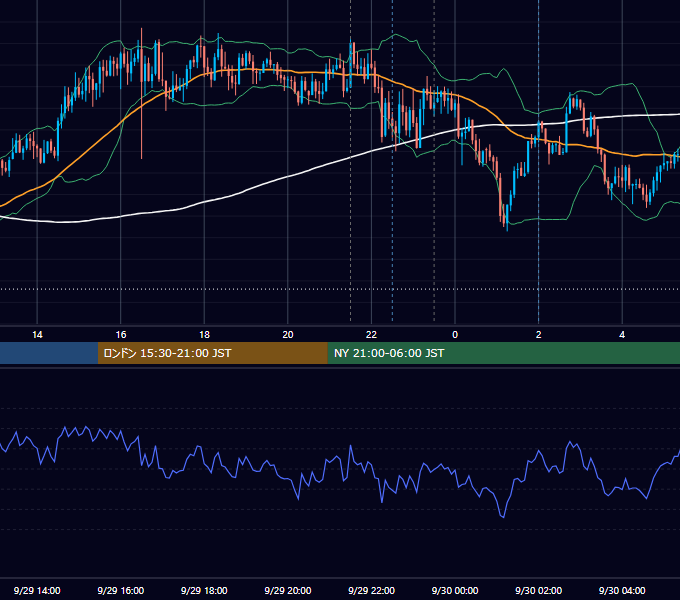This screenshot has height=600, width=680.
Task: Click the blue session band before ロンドン
Action: pos(49,353)
